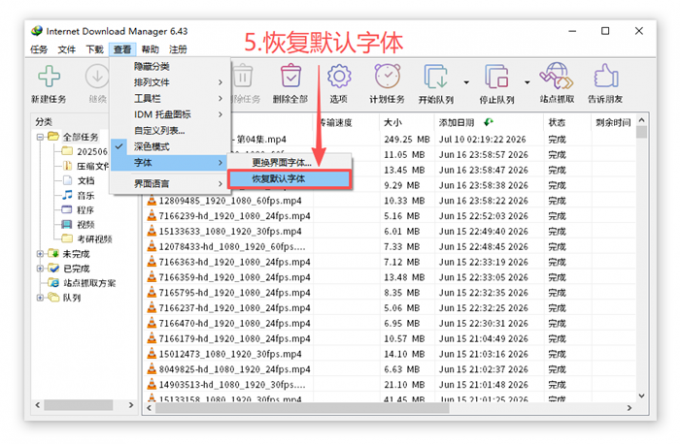This screenshot has width=680, height=444.
Task: Choose Restore default font (恢复默认字体)
Action: (x=289, y=179)
